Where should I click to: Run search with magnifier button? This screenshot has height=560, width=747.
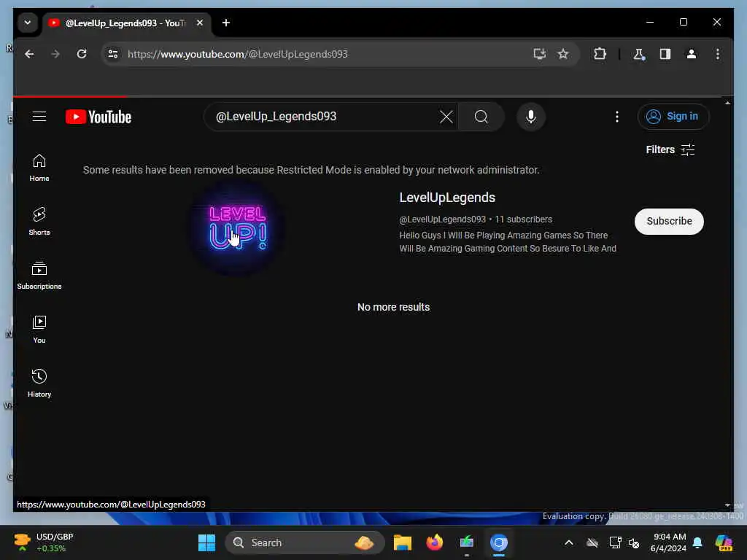point(481,117)
